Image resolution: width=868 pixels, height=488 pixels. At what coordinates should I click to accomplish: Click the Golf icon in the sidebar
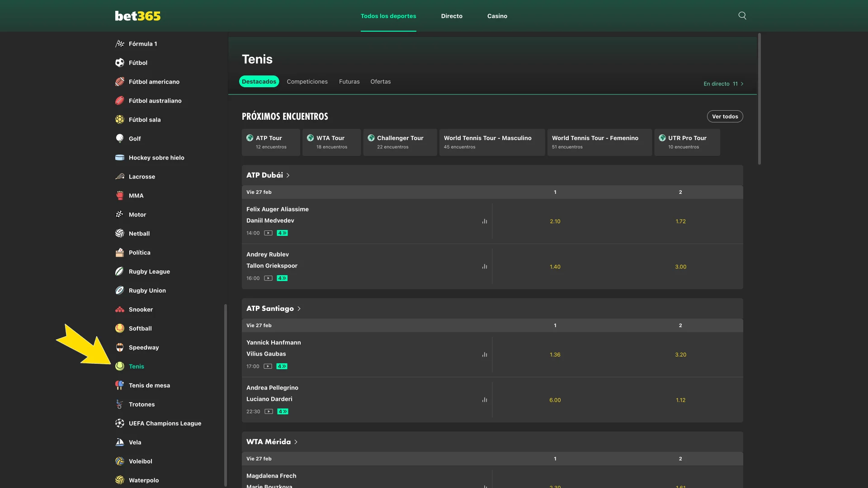coord(119,139)
